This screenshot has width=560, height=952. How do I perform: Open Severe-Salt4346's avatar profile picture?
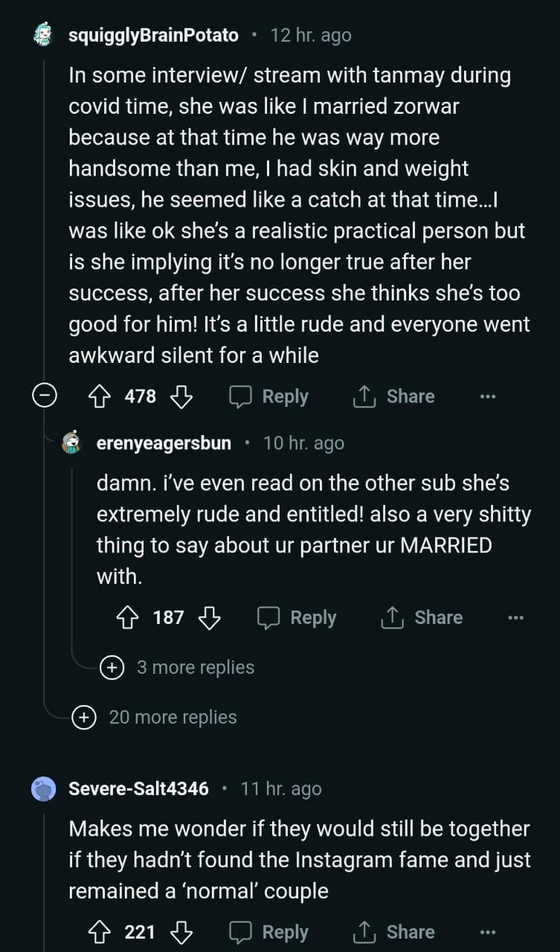pyautogui.click(x=45, y=788)
